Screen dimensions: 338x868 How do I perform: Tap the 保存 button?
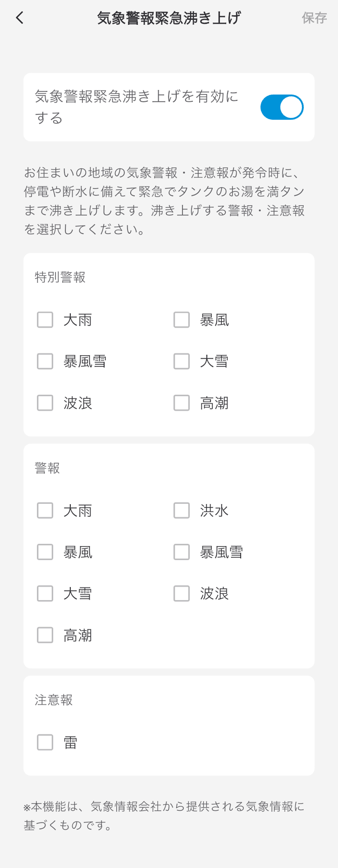(x=314, y=18)
